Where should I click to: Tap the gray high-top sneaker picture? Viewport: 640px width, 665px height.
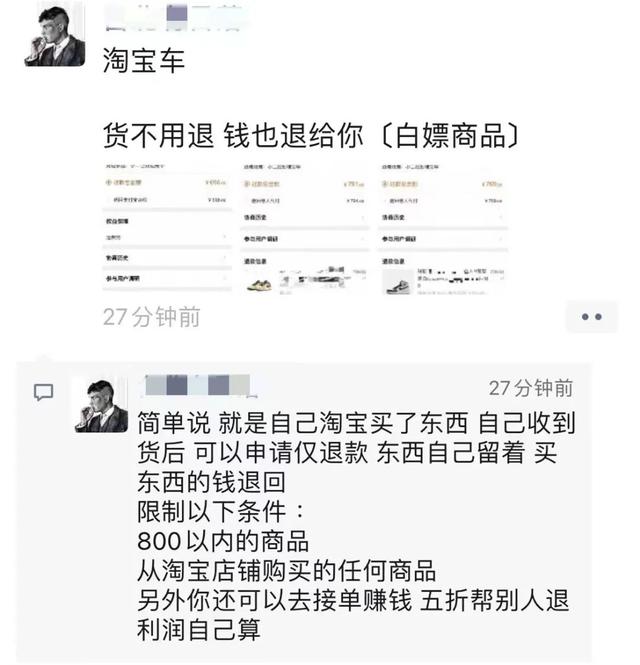[x=397, y=282]
